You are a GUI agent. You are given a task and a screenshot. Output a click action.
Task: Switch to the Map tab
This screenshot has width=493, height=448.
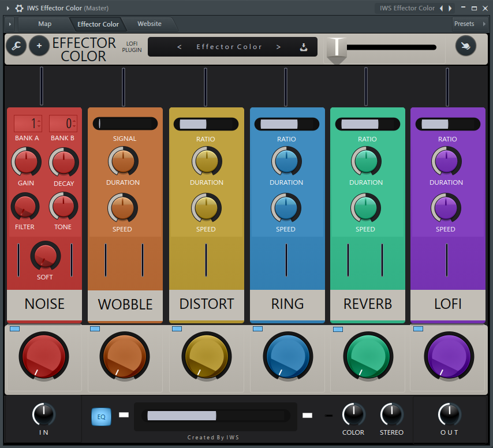pos(44,24)
